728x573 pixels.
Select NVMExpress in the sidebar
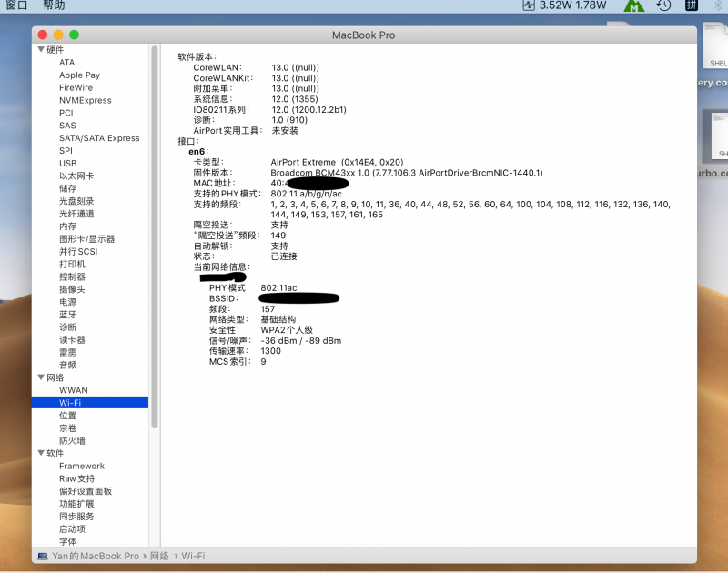pos(85,100)
